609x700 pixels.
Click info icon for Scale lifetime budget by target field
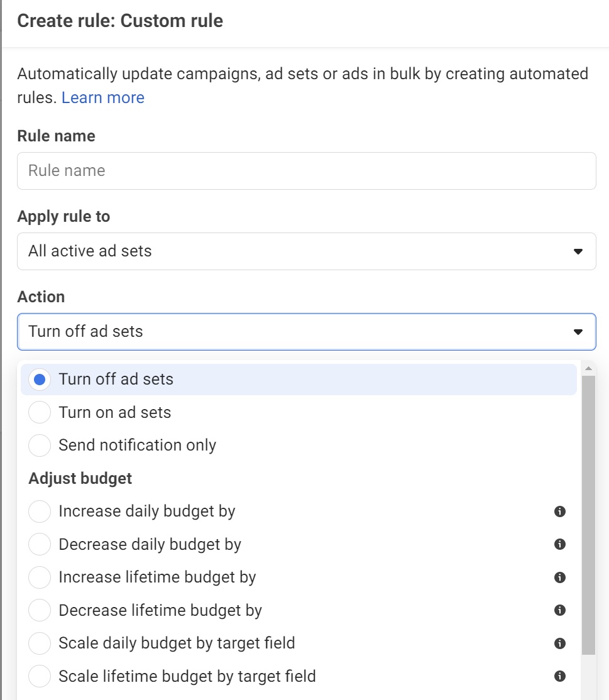559,676
